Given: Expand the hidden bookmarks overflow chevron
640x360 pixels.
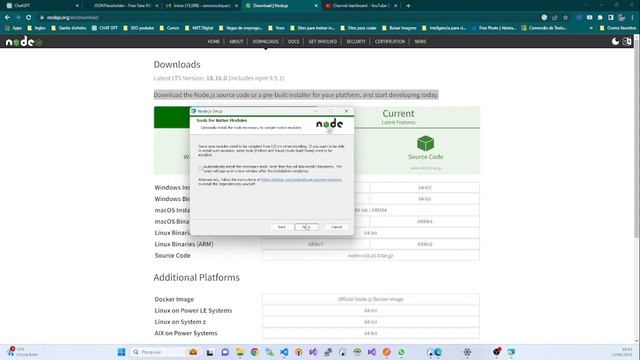Looking at the screenshot, I should tap(591, 28).
